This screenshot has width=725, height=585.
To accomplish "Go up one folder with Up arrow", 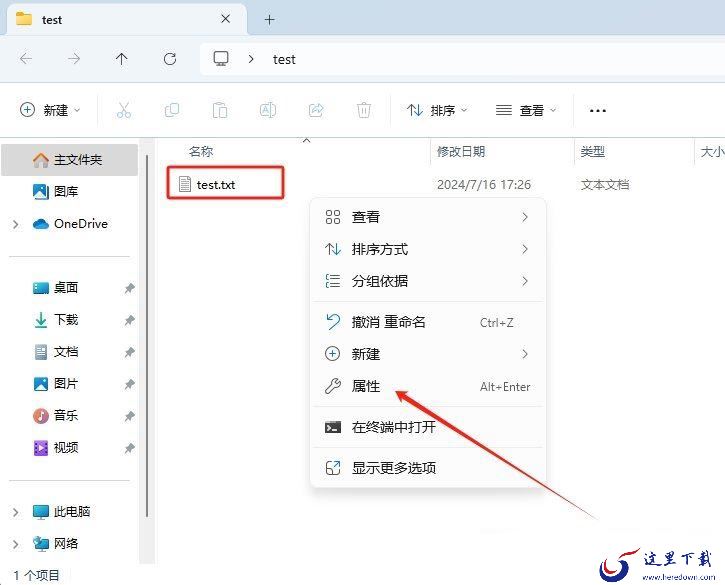I will (122, 59).
